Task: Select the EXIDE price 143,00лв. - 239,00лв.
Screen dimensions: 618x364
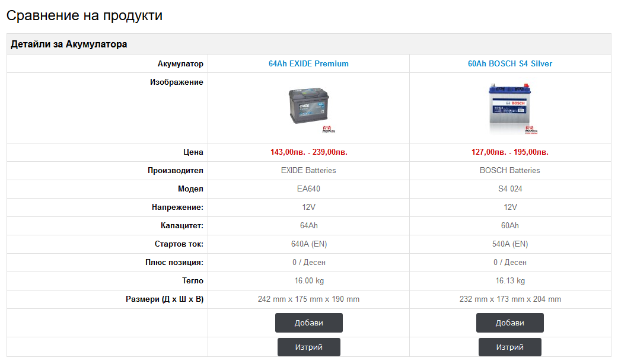Action: (309, 152)
